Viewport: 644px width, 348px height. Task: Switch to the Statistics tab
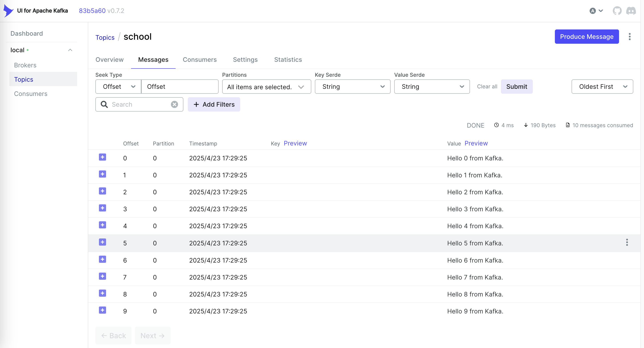coord(288,60)
